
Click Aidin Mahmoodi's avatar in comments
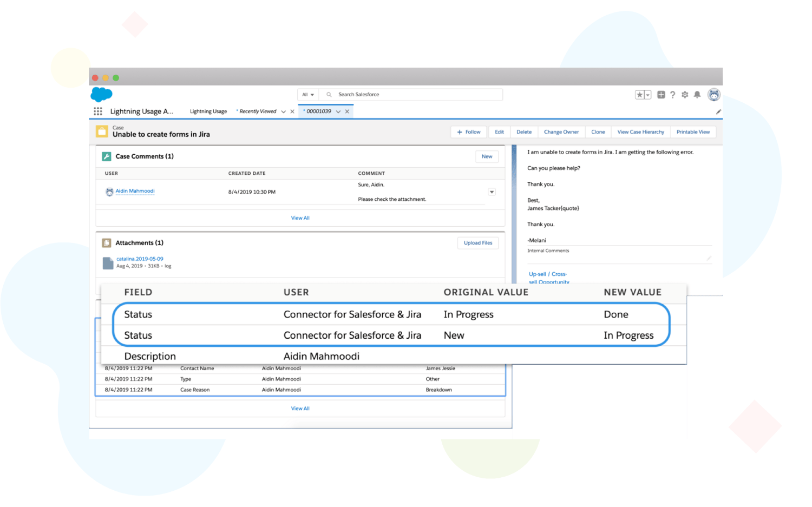pos(109,192)
